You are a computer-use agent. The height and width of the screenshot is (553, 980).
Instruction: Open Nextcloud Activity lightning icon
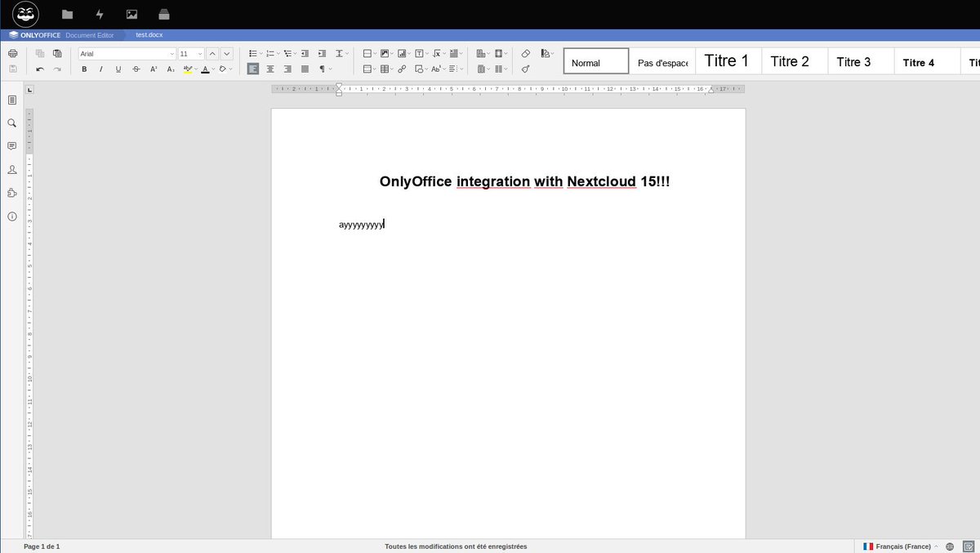click(x=100, y=14)
